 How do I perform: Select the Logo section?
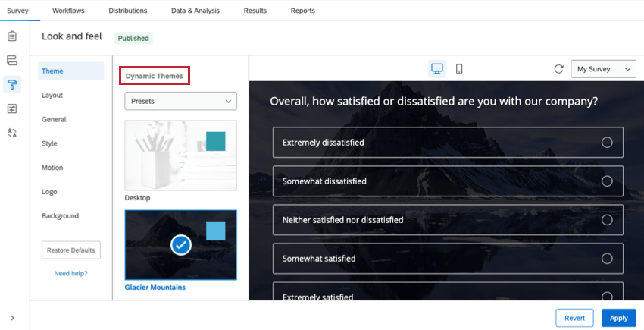[49, 192]
